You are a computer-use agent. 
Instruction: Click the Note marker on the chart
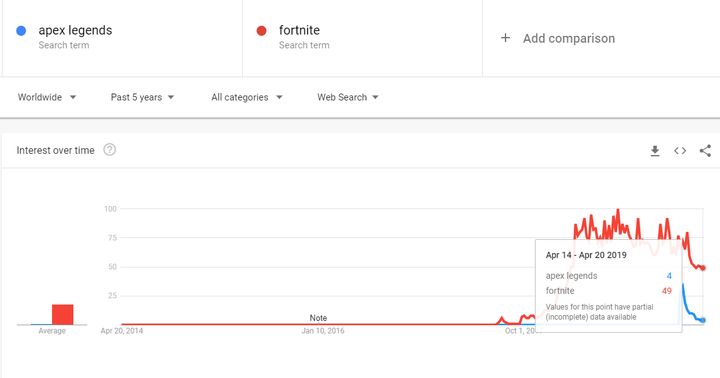pyautogui.click(x=318, y=318)
